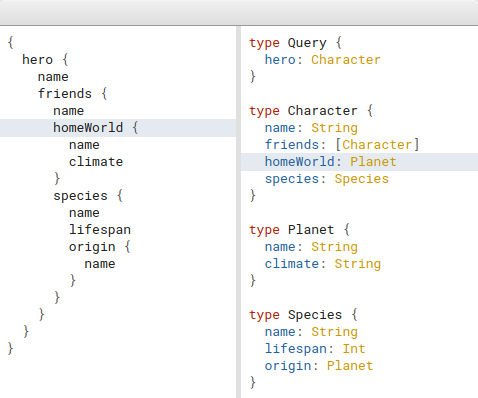Click the type Species definition header
Screen dimensions: 478x398
[303, 315]
